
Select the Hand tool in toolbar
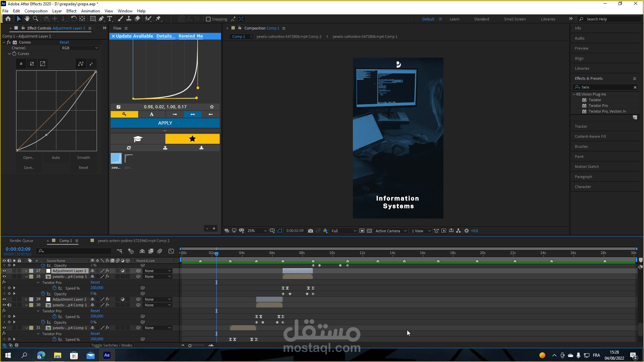(x=27, y=19)
